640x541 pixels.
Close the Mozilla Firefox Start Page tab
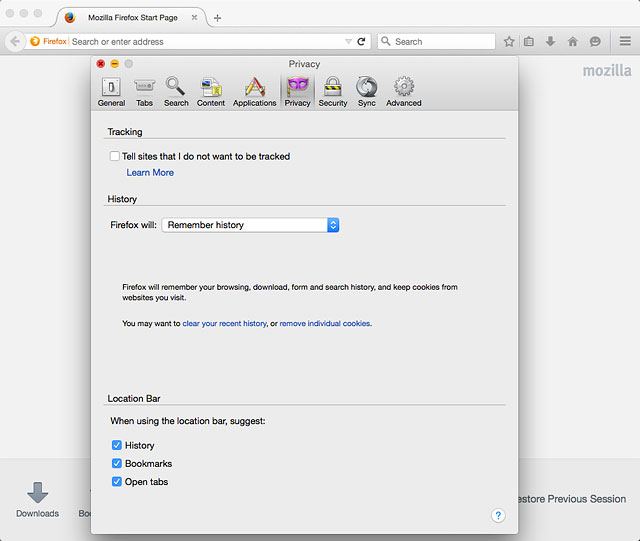195,18
